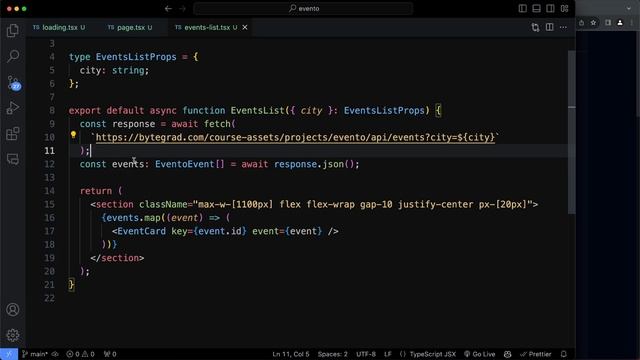Click the EventoEvent type on line 12

pos(184,164)
